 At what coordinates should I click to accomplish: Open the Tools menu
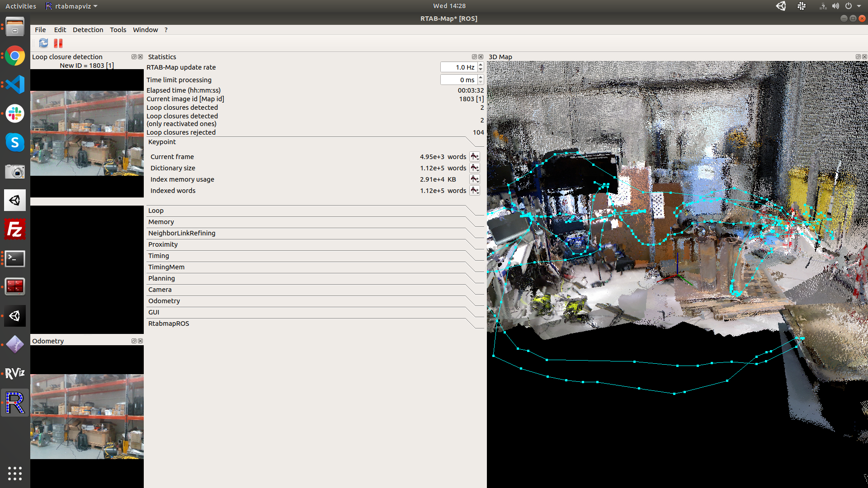click(118, 30)
